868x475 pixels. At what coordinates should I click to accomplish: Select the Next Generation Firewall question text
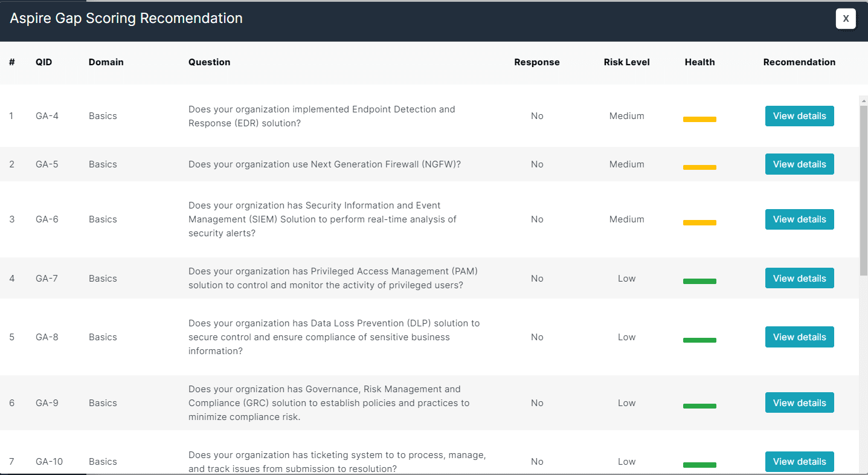(324, 164)
